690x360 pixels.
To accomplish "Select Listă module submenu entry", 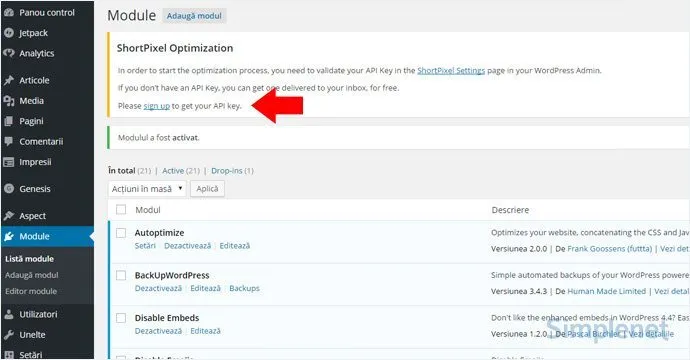I will 29,259.
